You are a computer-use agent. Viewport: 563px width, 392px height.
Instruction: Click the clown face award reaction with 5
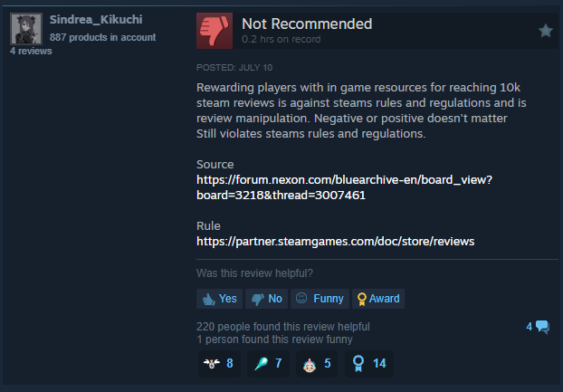[317, 364]
